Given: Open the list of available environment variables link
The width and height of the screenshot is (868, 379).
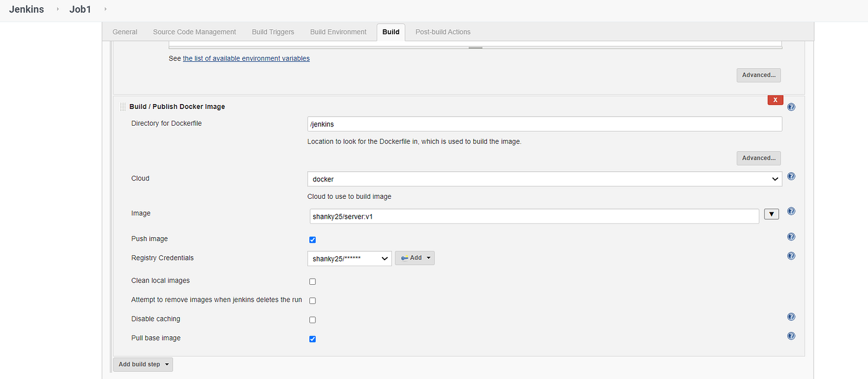Looking at the screenshot, I should [246, 58].
